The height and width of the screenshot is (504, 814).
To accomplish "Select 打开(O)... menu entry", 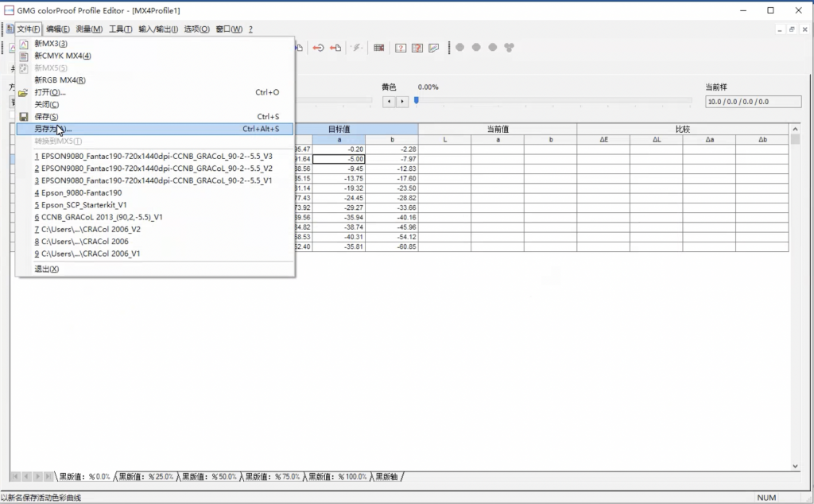I will 155,92.
